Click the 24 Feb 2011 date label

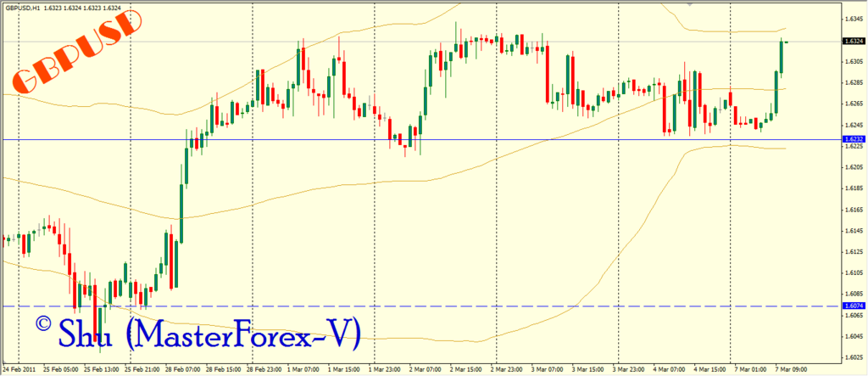pos(20,371)
